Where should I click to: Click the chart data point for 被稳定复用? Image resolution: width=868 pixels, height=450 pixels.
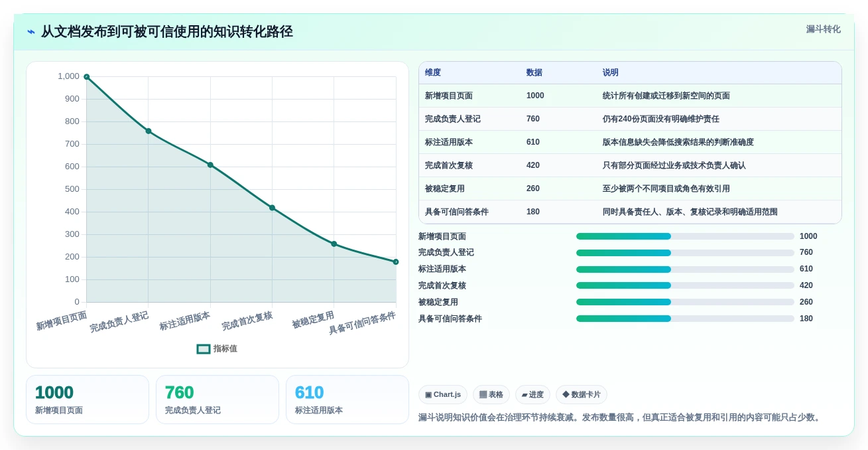334,244
